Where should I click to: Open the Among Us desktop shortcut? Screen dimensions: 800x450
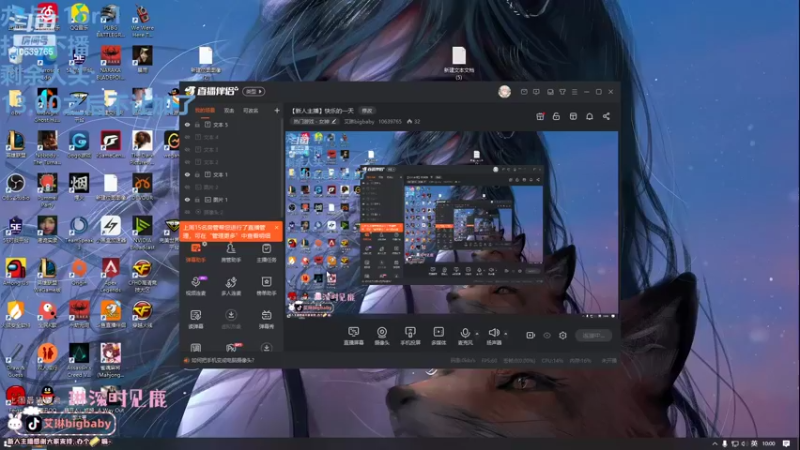[x=16, y=271]
